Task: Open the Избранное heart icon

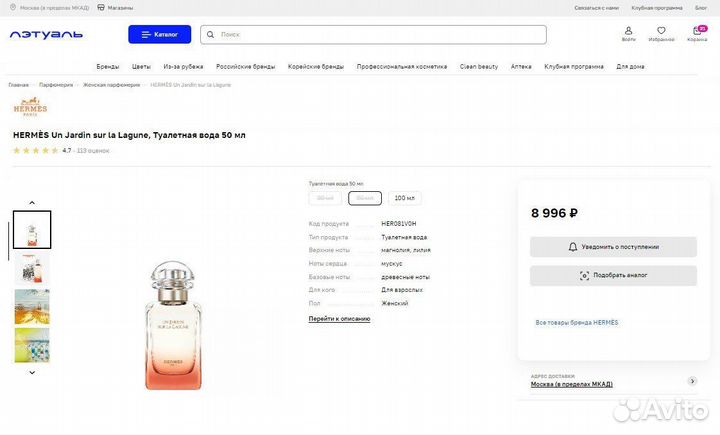Action: pyautogui.click(x=661, y=31)
